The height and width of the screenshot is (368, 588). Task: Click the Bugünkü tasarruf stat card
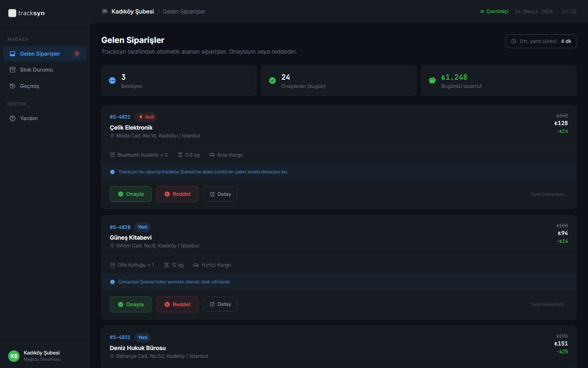(499, 81)
